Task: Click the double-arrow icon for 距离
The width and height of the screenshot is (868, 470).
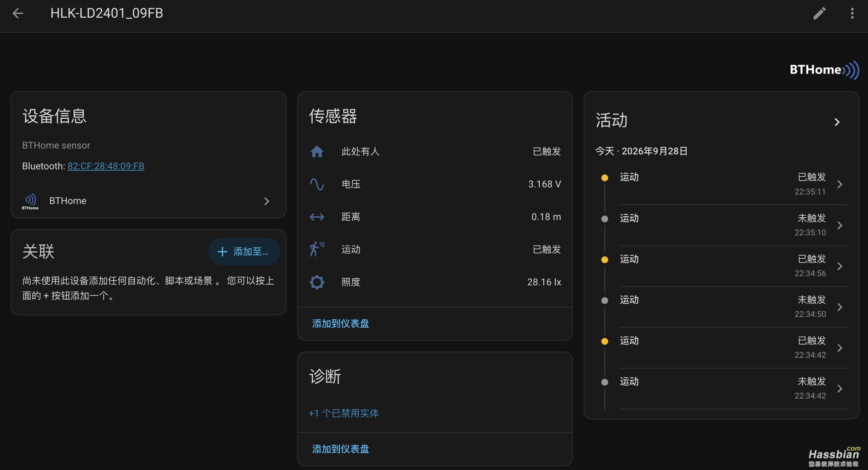Action: tap(317, 217)
